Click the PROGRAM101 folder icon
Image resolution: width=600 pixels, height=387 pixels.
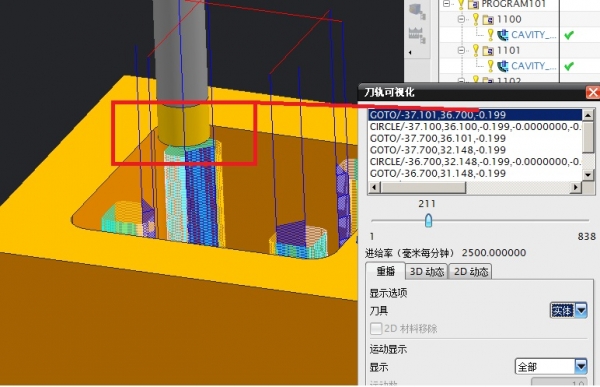click(x=474, y=5)
